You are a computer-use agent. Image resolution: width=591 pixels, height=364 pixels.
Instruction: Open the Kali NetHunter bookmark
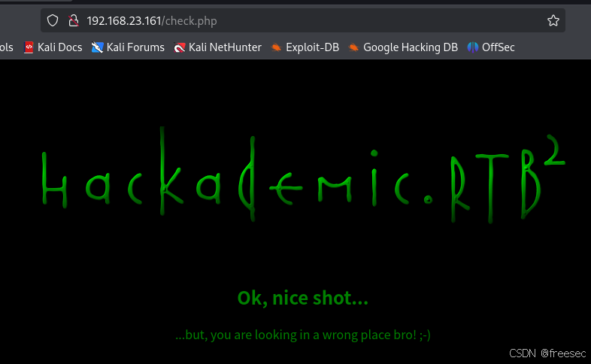[217, 47]
